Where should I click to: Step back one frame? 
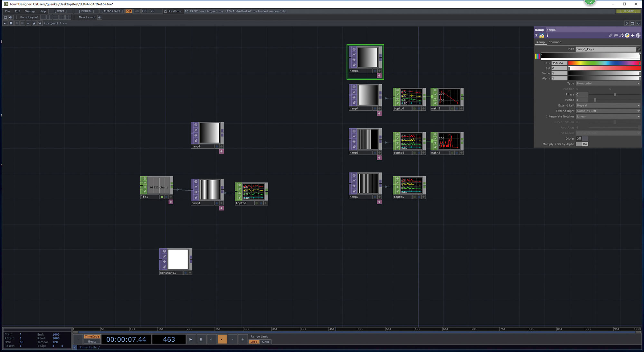click(x=232, y=339)
